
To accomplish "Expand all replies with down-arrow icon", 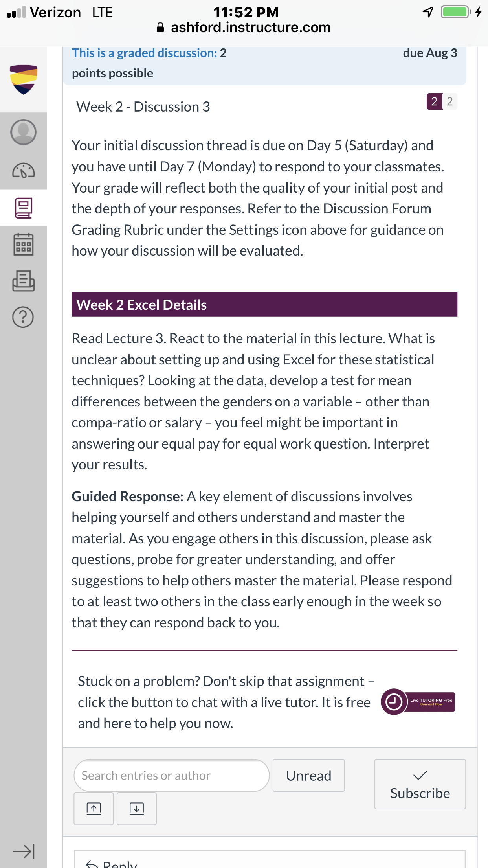I will tap(137, 808).
